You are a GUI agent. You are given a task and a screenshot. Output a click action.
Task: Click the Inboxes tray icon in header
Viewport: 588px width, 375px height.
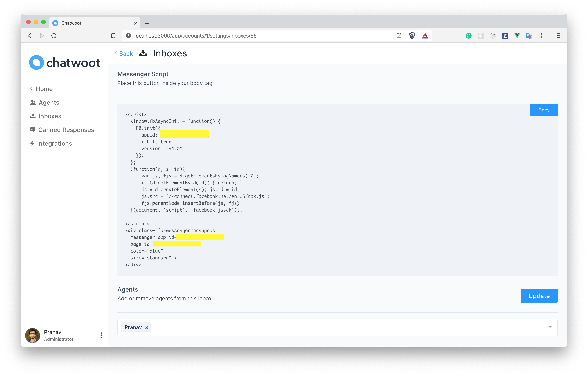(143, 53)
